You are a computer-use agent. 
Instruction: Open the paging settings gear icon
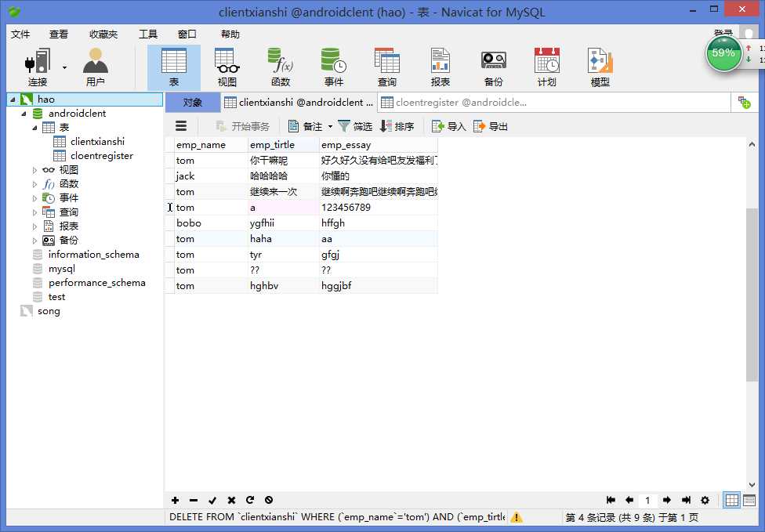click(x=705, y=500)
